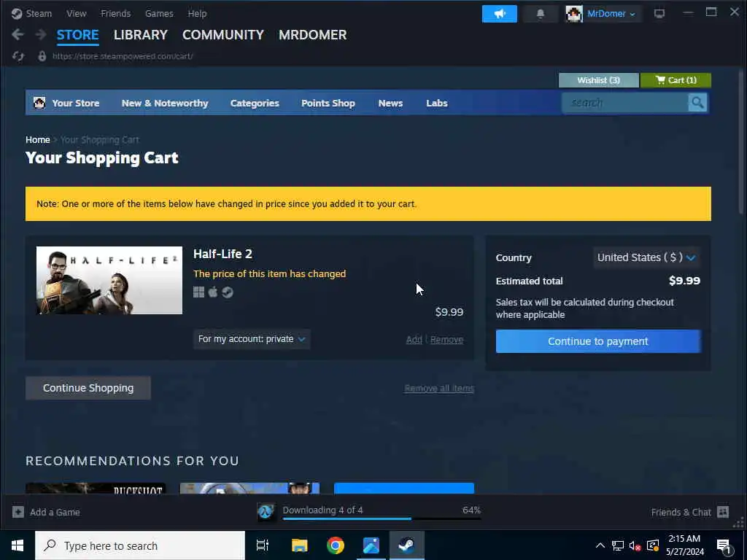Click Continue Shopping button
Viewport: 747px width, 560px height.
tap(88, 388)
